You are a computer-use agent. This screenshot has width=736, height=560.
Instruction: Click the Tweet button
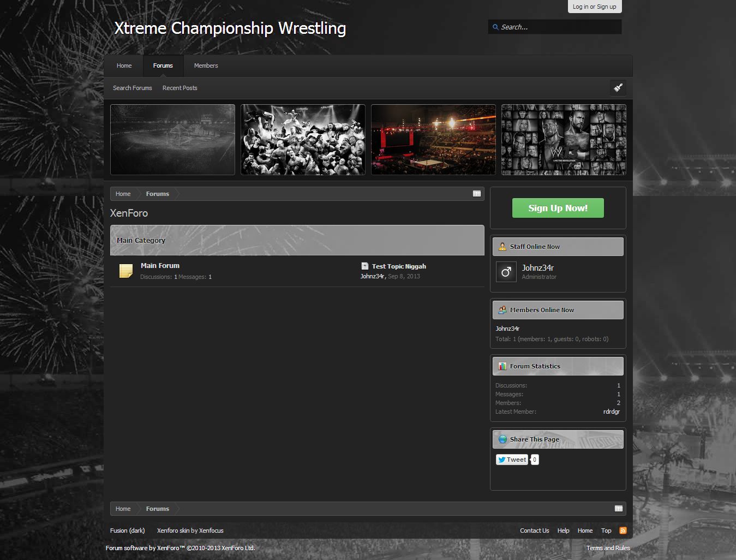click(512, 460)
